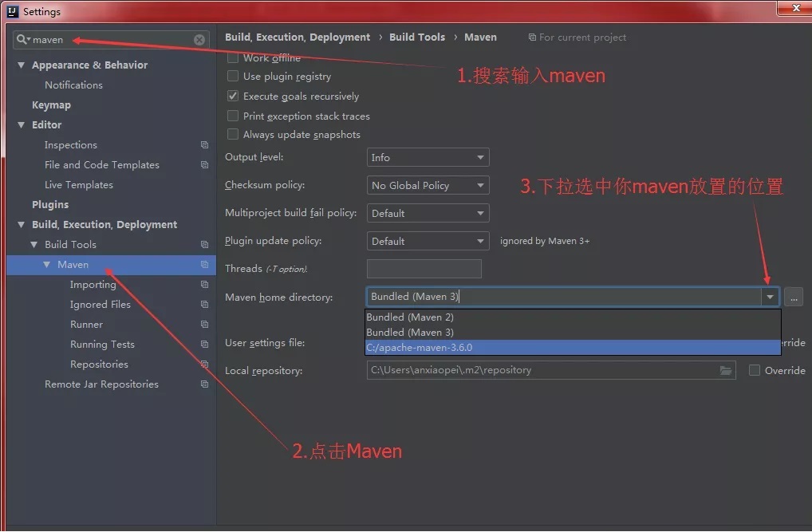Open File and Code Templates

click(101, 165)
